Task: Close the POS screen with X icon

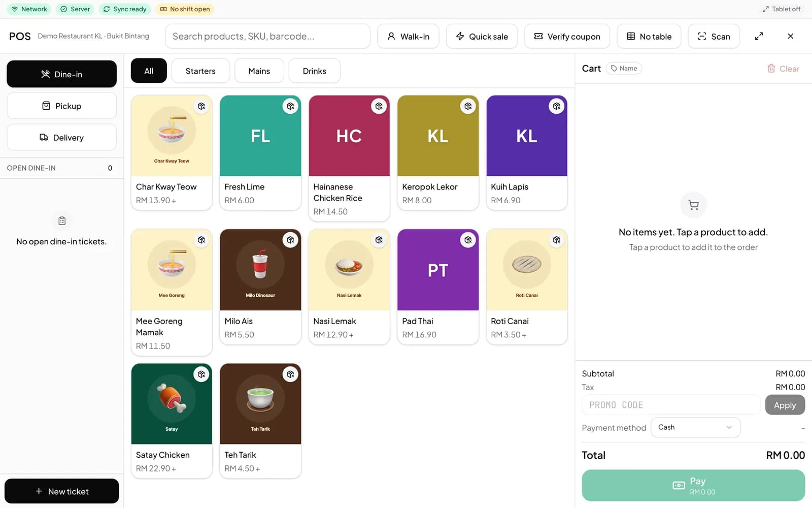Action: (x=790, y=36)
